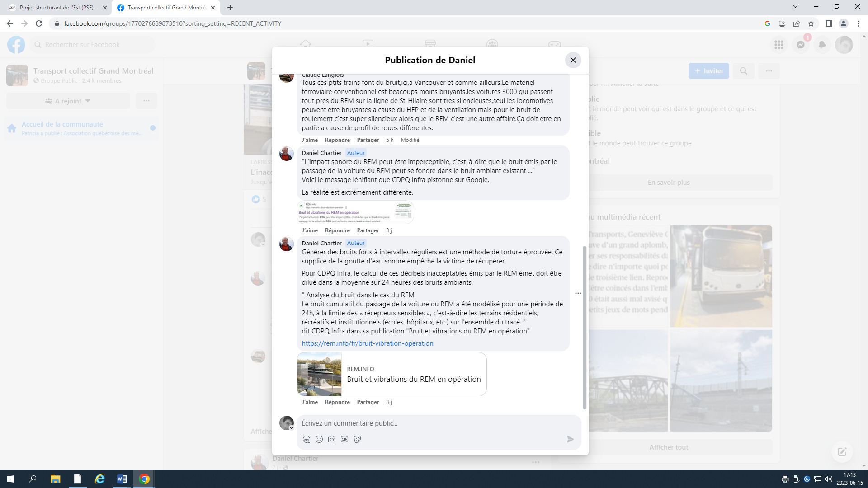The image size is (868, 488).
Task: Open Chrome side panel icon
Action: tap(829, 23)
